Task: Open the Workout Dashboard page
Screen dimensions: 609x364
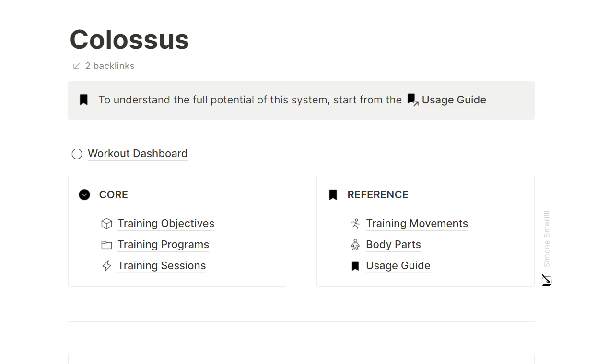Action: point(138,154)
